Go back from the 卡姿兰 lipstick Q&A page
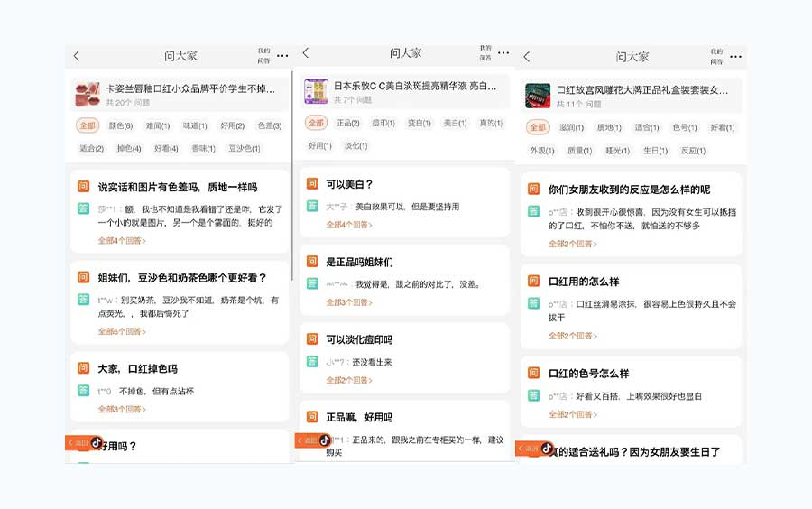This screenshot has width=812, height=509. tap(77, 56)
